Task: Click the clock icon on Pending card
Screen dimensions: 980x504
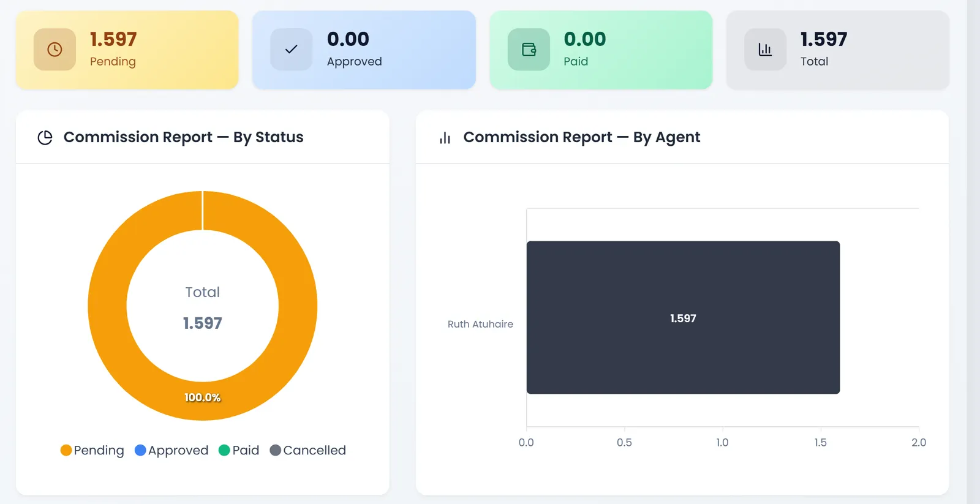Action: [55, 50]
